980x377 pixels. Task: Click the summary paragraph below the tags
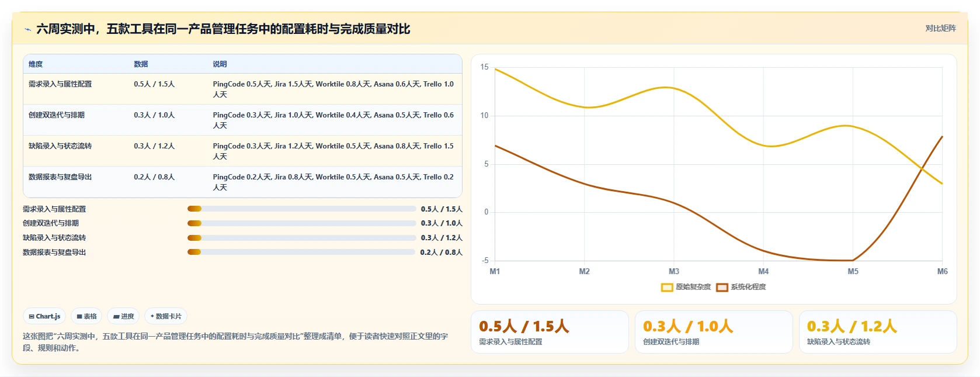click(x=235, y=342)
